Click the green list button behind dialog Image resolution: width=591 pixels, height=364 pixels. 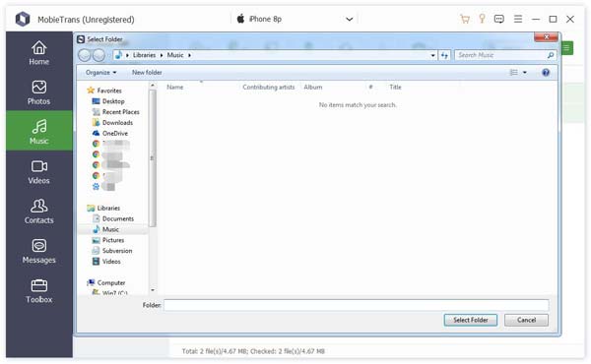(567, 48)
